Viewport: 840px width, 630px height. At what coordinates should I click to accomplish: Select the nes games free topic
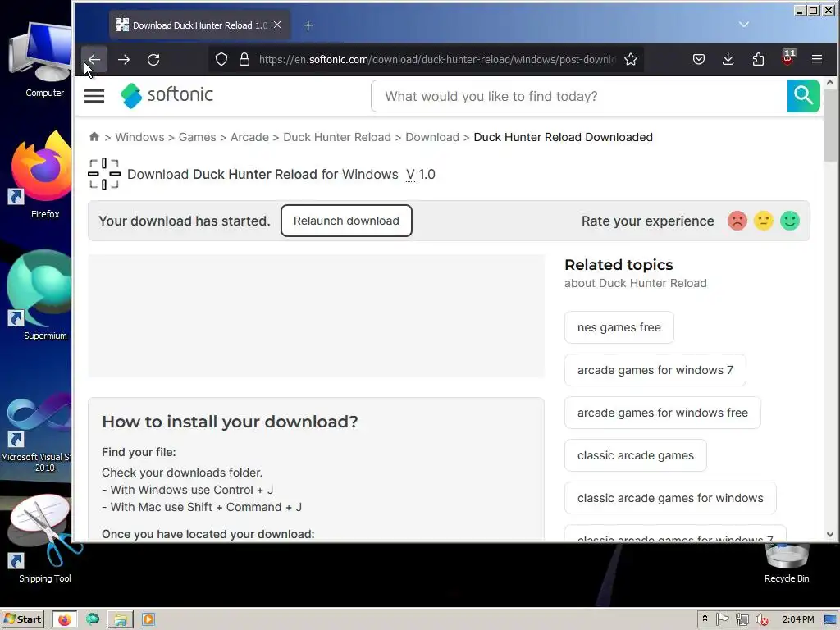(619, 327)
